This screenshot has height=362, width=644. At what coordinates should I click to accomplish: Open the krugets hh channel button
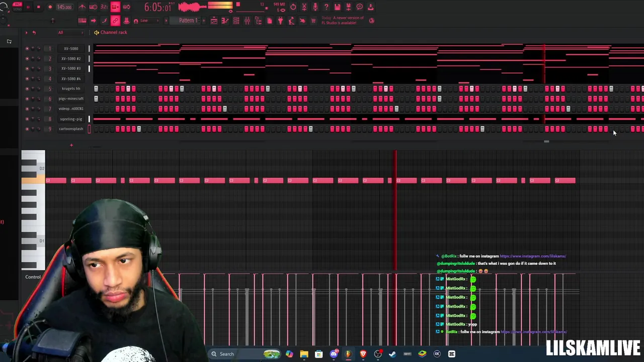[71, 88]
